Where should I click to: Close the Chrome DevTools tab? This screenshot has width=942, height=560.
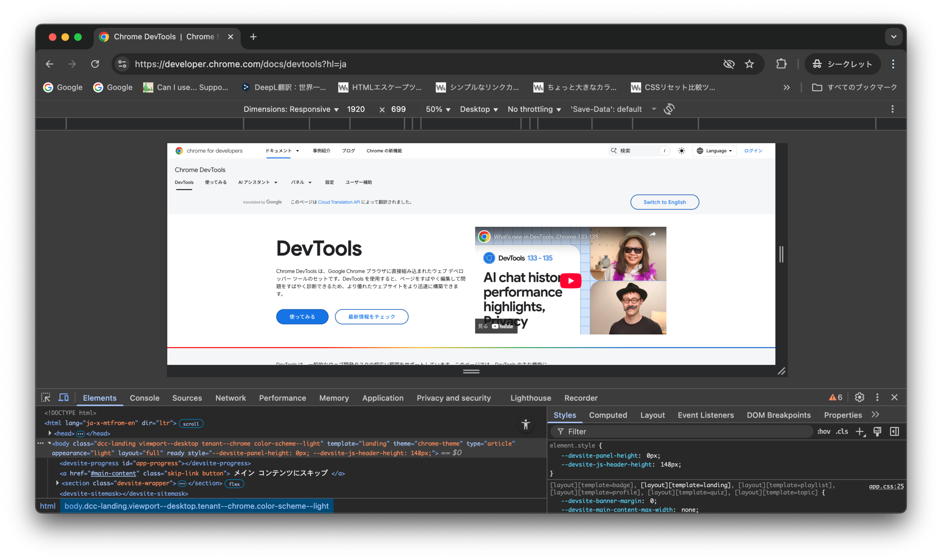231,37
